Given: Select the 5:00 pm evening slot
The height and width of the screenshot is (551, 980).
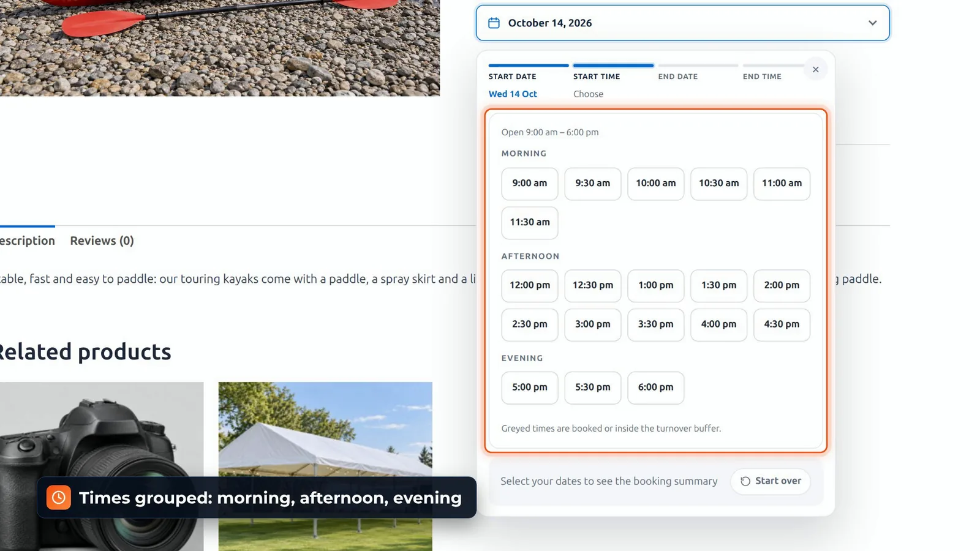Looking at the screenshot, I should (x=530, y=388).
